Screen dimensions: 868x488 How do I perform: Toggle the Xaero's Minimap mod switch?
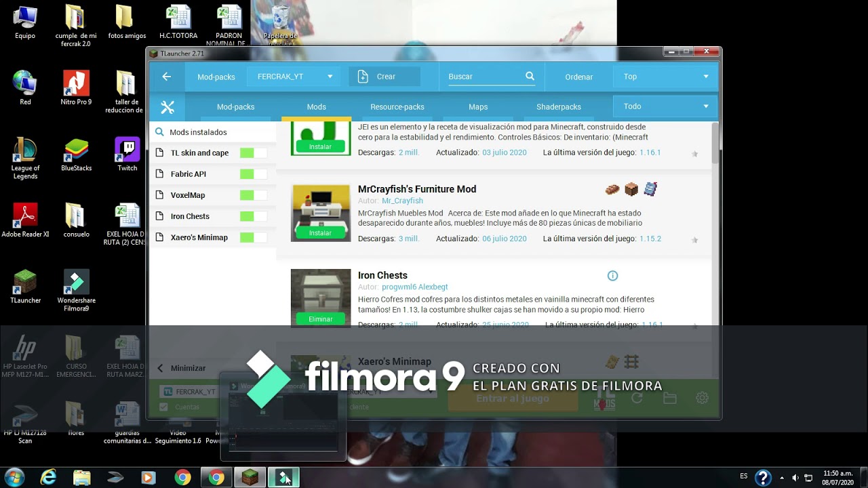[x=253, y=237]
